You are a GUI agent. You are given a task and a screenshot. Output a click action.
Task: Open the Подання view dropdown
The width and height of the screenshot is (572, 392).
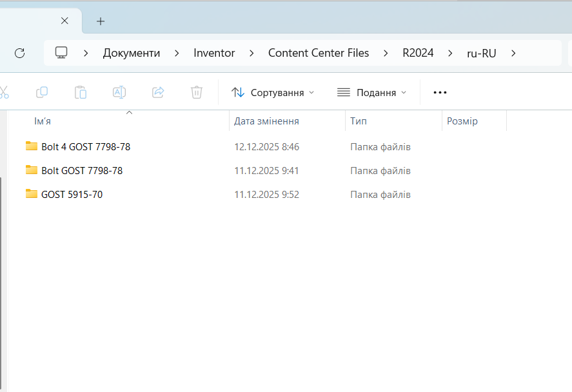371,93
